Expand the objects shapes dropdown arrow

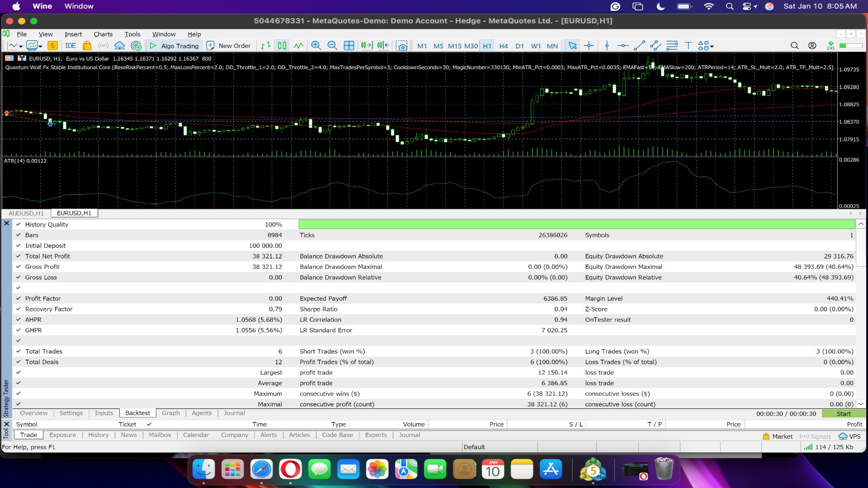[712, 47]
